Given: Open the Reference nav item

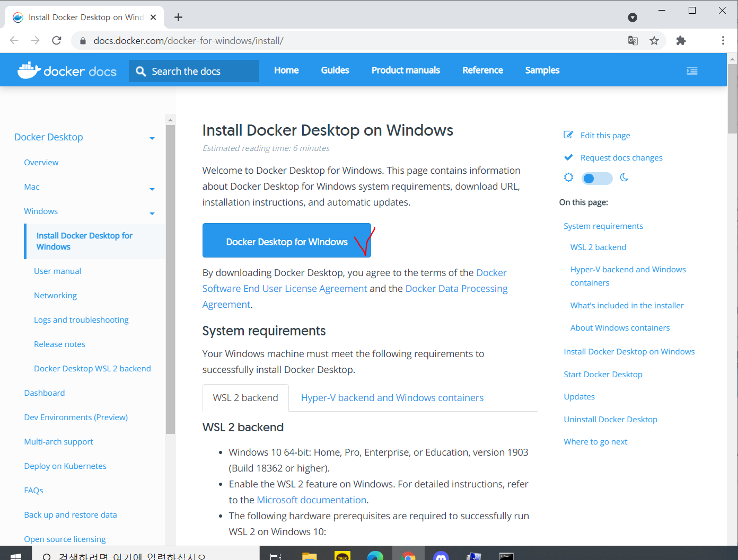Looking at the screenshot, I should [482, 70].
